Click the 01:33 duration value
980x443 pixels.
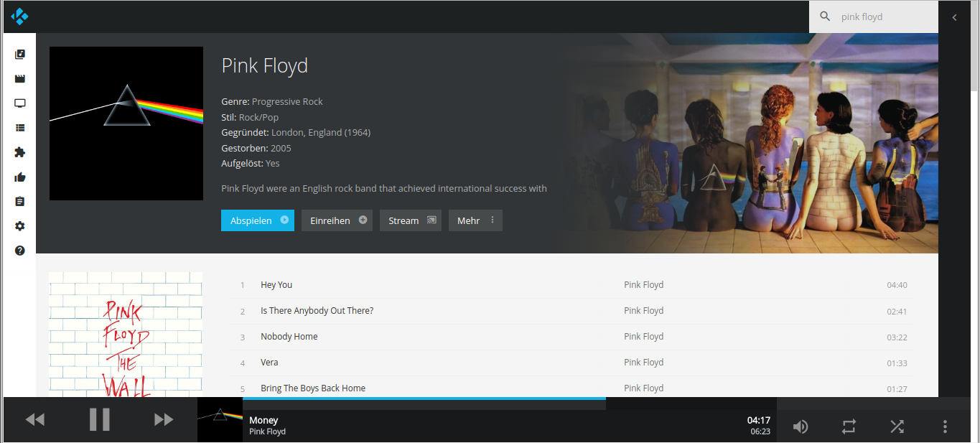point(897,363)
